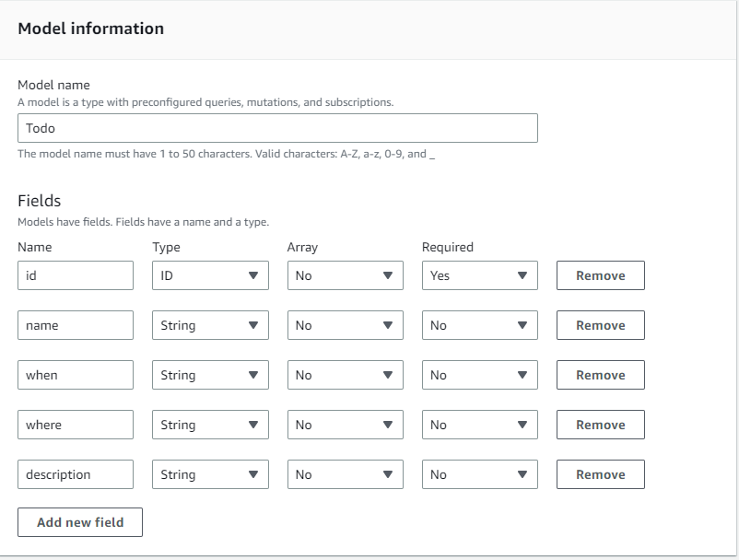Expand the Required dropdown for the description row
This screenshot has height=560, width=739.
click(479, 474)
